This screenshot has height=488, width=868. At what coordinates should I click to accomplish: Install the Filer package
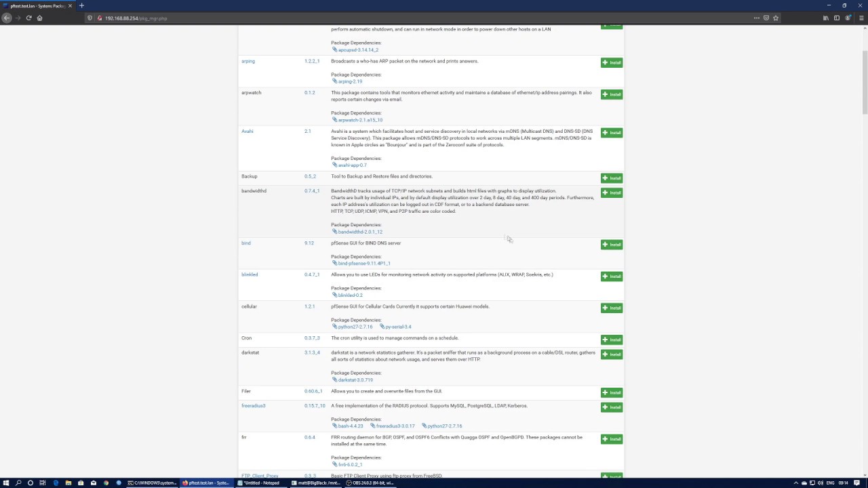(612, 392)
